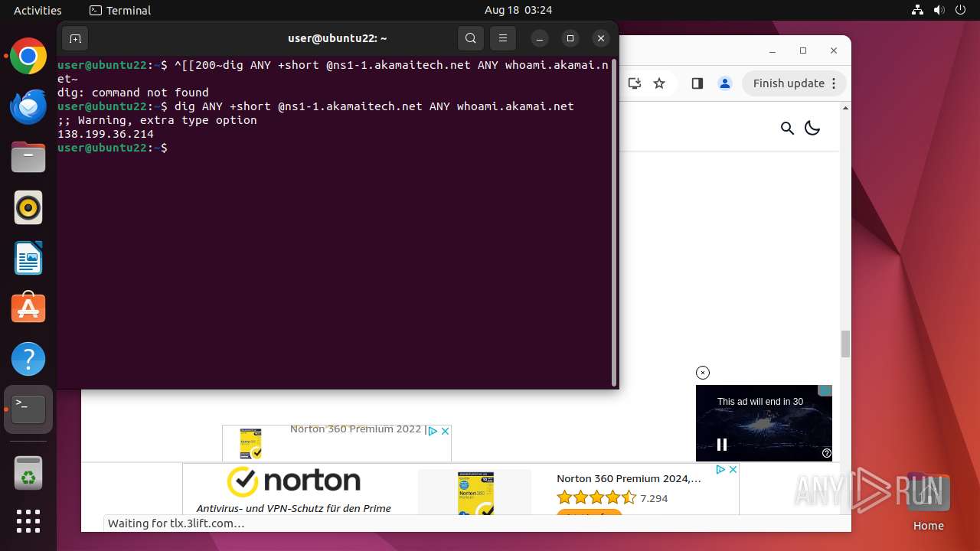Open the Help dock icon

(x=28, y=359)
